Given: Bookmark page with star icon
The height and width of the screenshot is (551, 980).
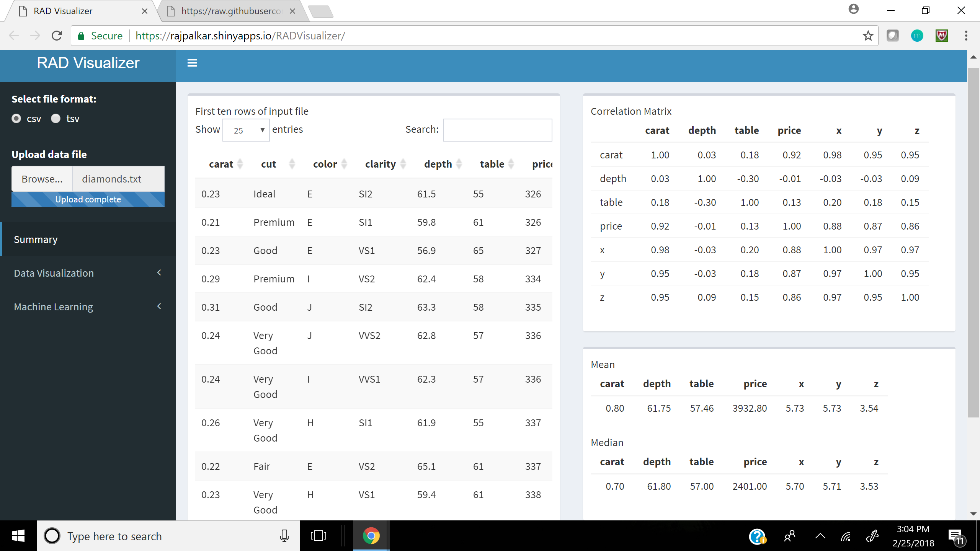Looking at the screenshot, I should [x=868, y=36].
